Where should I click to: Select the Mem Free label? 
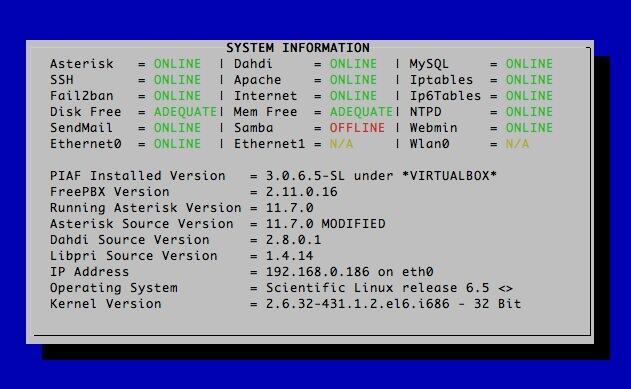pos(266,112)
